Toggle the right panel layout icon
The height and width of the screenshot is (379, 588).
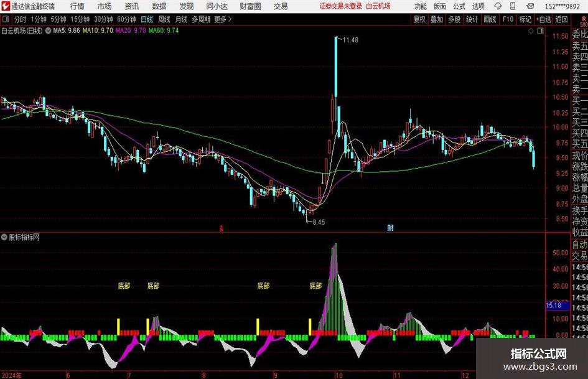tap(540, 31)
